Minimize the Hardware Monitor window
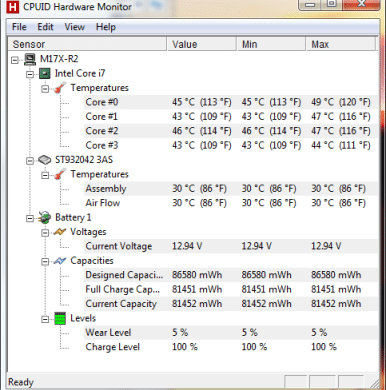386x390 pixels. click(x=310, y=5)
